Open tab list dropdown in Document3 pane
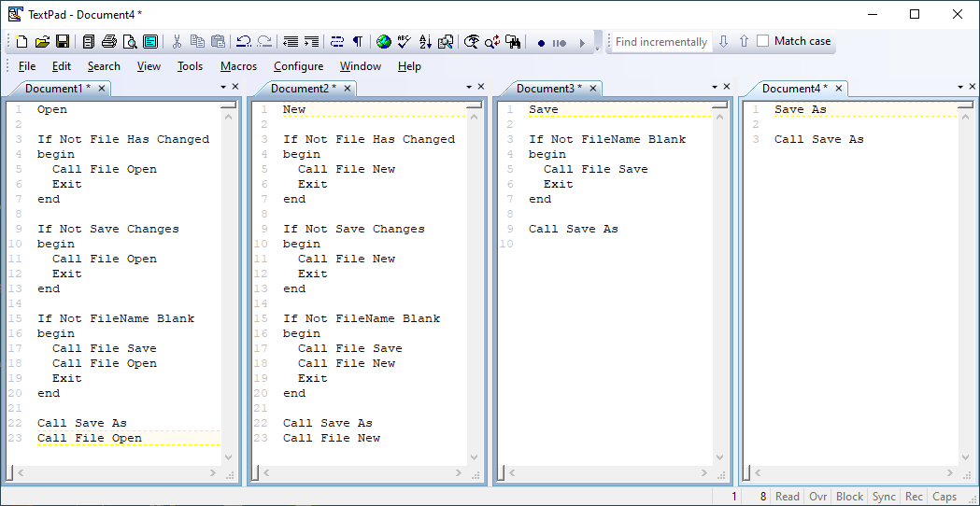 click(715, 88)
